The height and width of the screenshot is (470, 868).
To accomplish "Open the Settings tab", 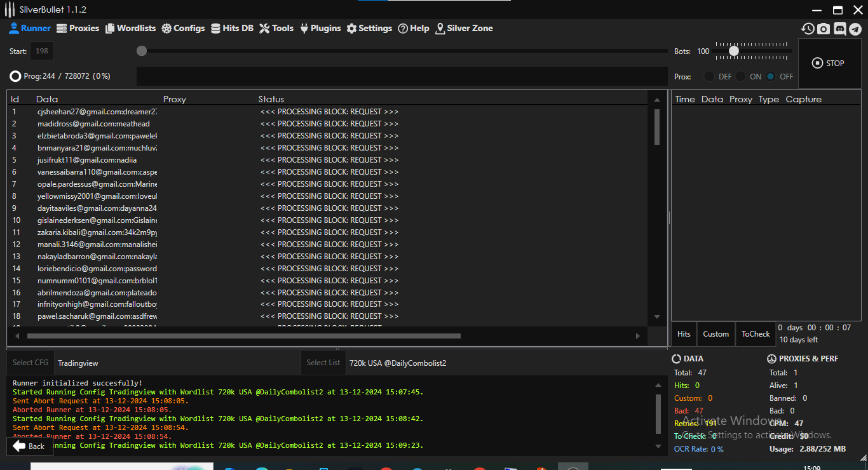I will [369, 29].
